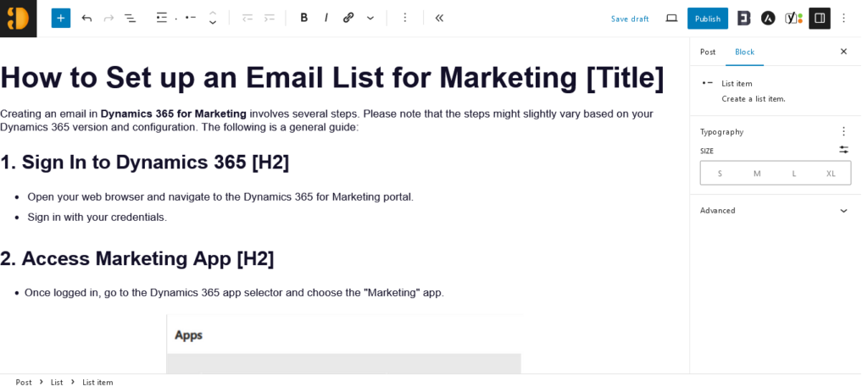The height and width of the screenshot is (392, 868).
Task: Redo the last undone change
Action: pos(108,19)
